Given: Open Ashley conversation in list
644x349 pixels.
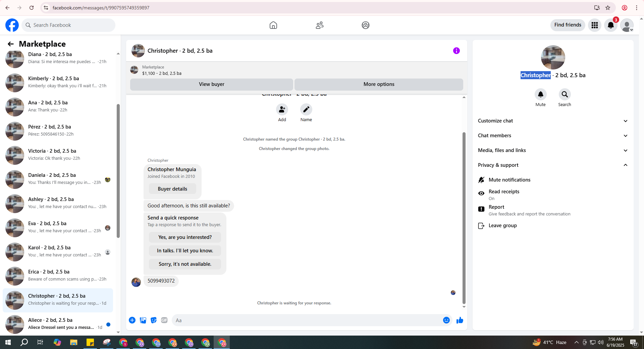Looking at the screenshot, I should 58,203.
